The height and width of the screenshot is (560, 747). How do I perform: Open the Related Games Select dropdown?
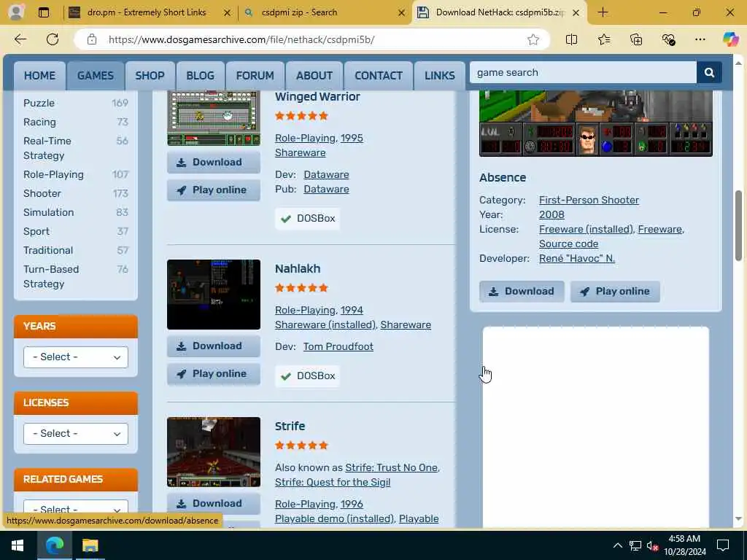coord(76,509)
